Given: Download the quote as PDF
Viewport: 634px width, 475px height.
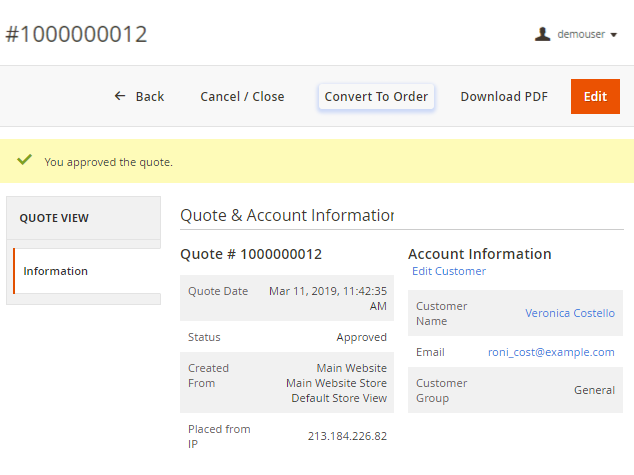Looking at the screenshot, I should pyautogui.click(x=504, y=96).
